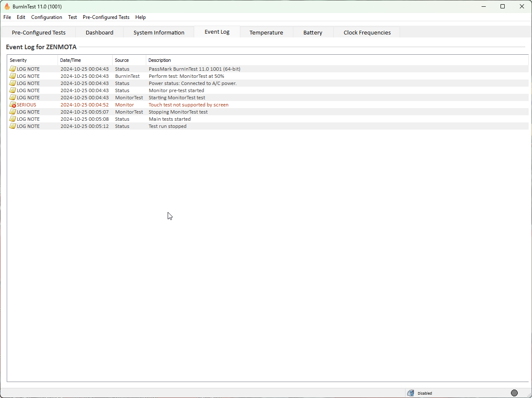Viewport: 532px width, 398px height.
Task: Switch to the Temperature tab
Action: coord(266,32)
